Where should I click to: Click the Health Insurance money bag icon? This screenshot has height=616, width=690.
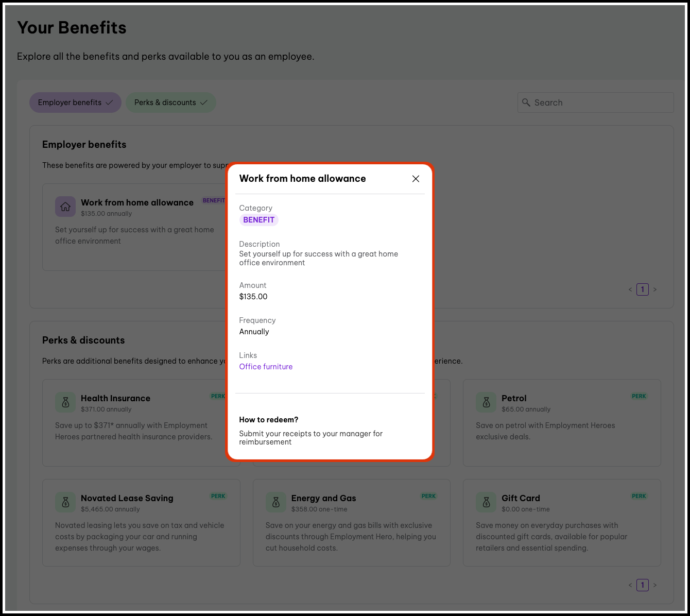pos(65,403)
